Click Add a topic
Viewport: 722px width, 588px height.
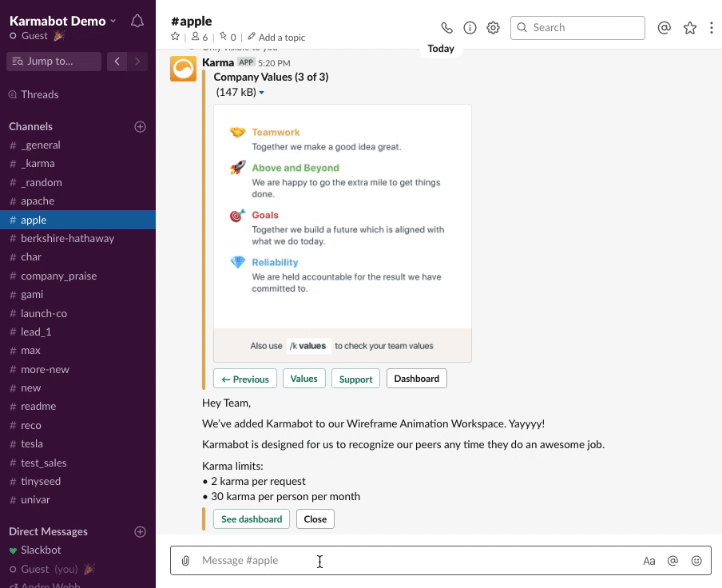(x=276, y=38)
